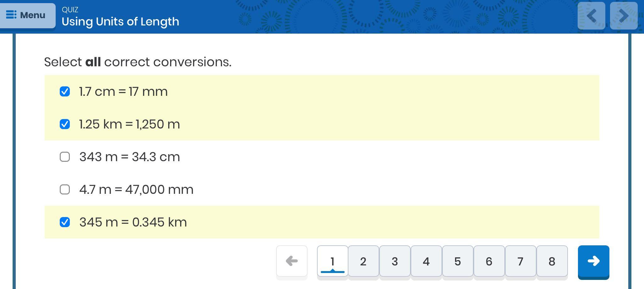
Task: Uncheck the 1.7 cm = 17 mm checkbox
Action: 65,92
